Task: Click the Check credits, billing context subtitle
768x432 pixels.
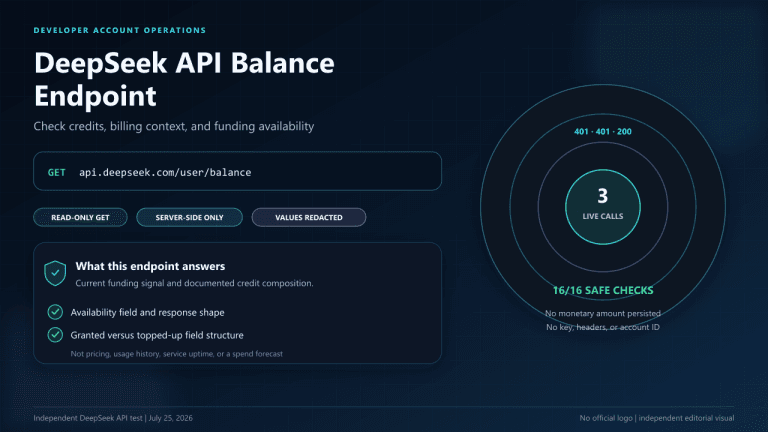Action: click(x=174, y=126)
